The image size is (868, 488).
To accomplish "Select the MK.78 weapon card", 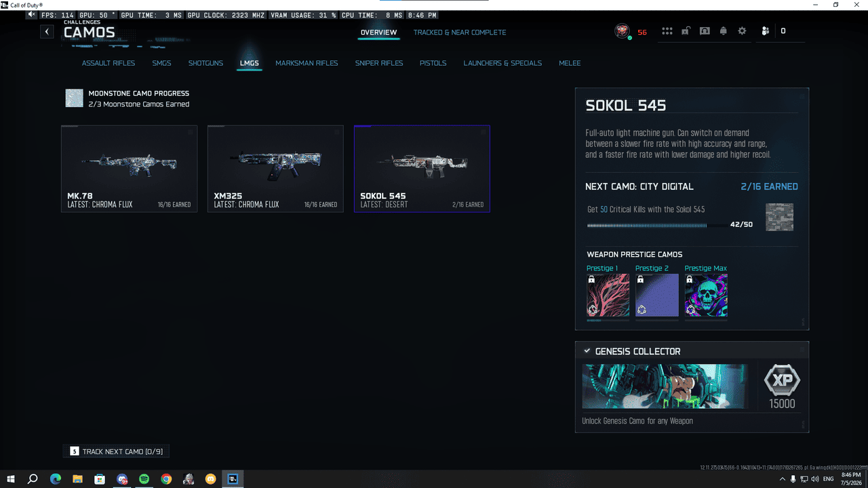I will point(130,169).
